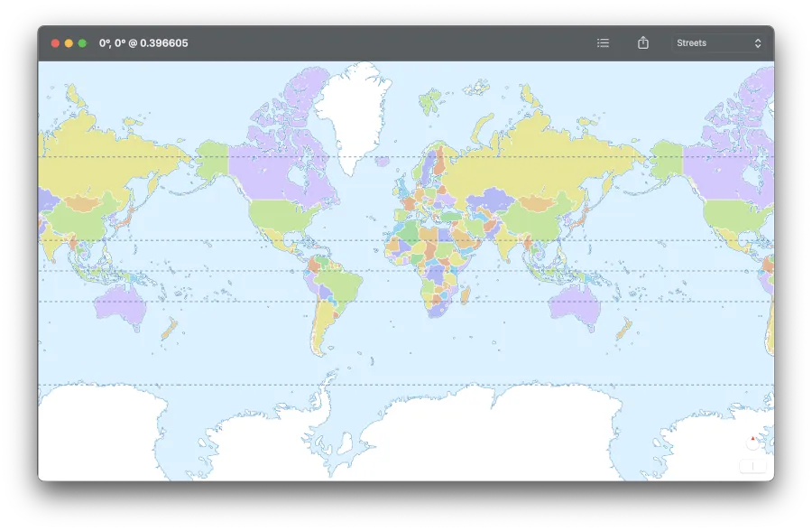The width and height of the screenshot is (812, 531).
Task: Open the Streets map style dropdown
Action: tap(718, 43)
